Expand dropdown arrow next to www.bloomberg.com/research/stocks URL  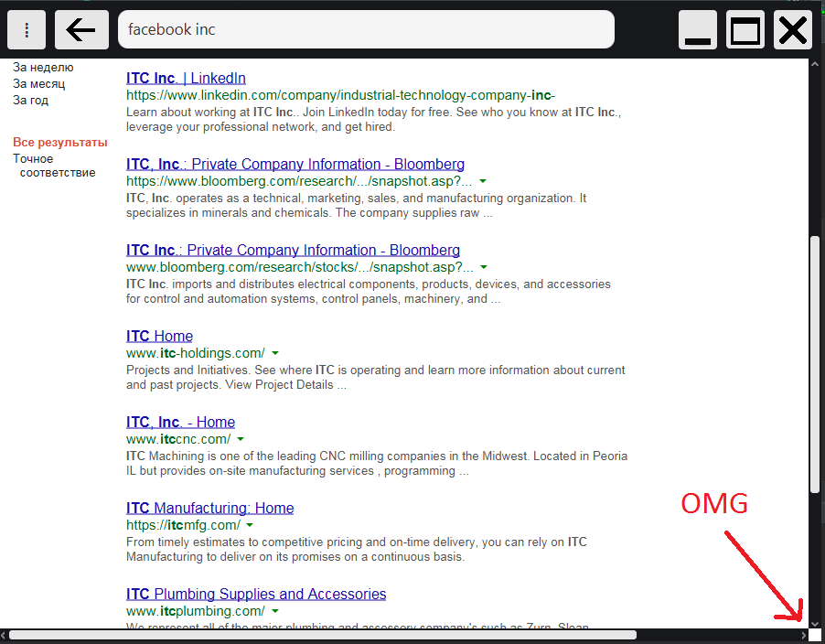point(484,267)
